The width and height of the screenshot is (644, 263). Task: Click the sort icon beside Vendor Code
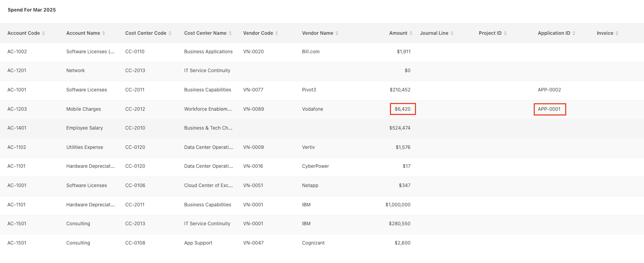277,33
